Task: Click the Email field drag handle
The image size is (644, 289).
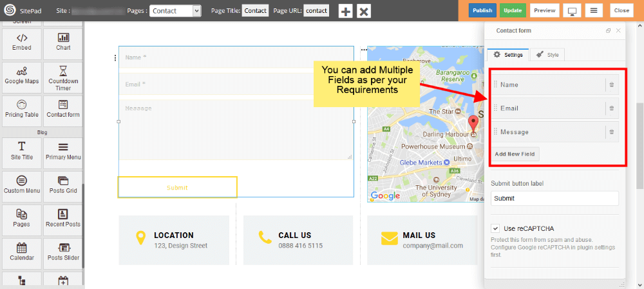Action: tap(495, 108)
